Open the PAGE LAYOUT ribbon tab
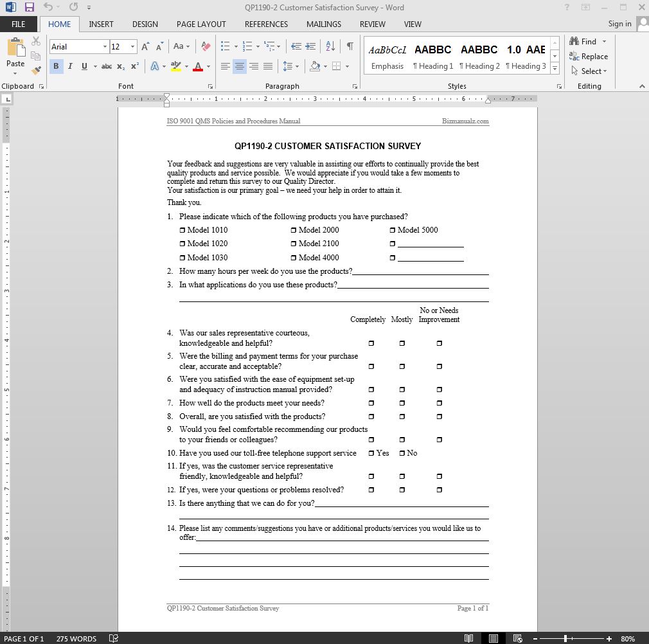649x644 pixels. tap(201, 24)
